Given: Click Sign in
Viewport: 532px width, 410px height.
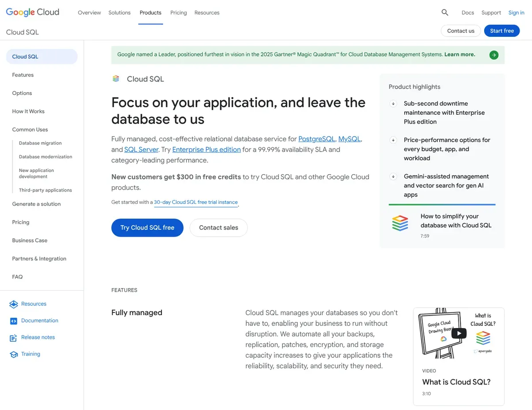Looking at the screenshot, I should click(516, 12).
